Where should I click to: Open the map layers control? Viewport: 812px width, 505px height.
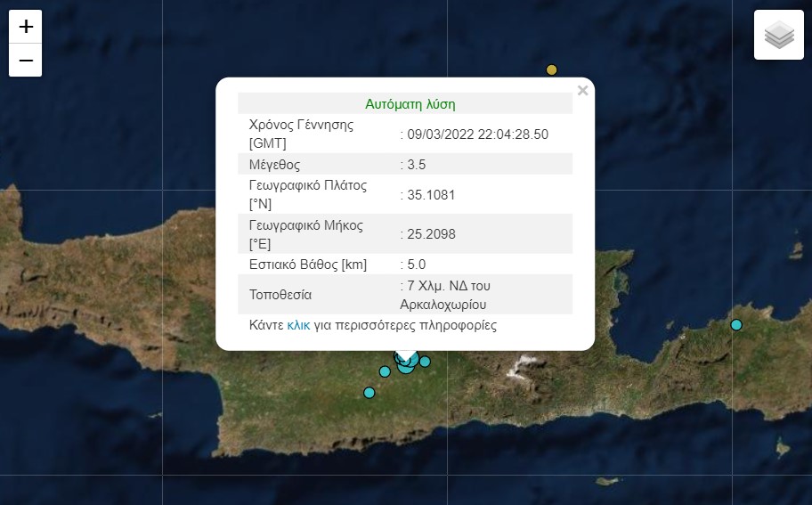coord(779,35)
